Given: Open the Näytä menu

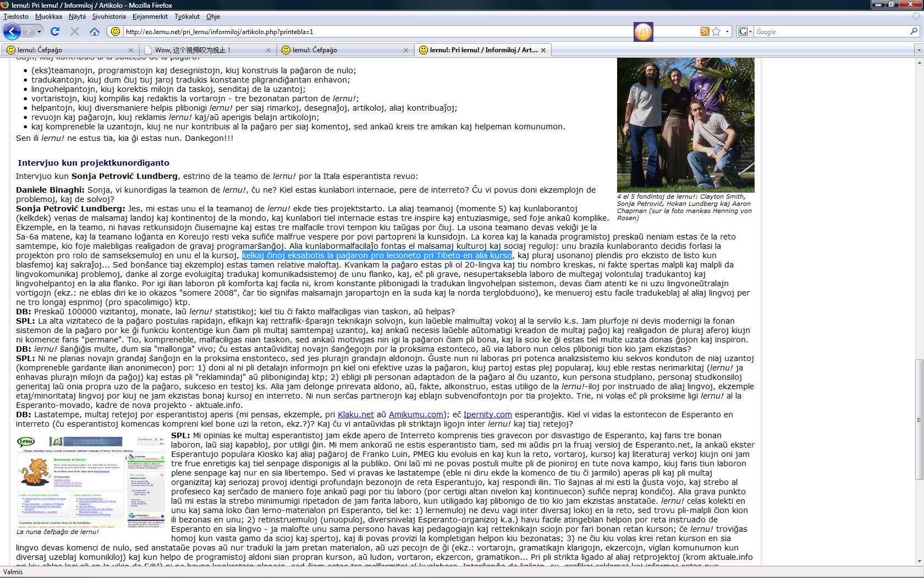Looking at the screenshot, I should tap(77, 17).
